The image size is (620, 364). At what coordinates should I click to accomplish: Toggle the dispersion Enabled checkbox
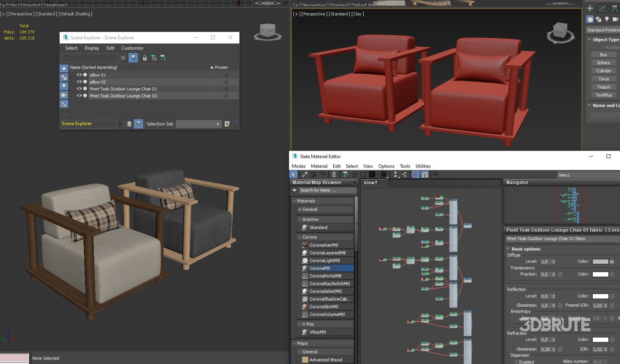pyautogui.click(x=516, y=362)
